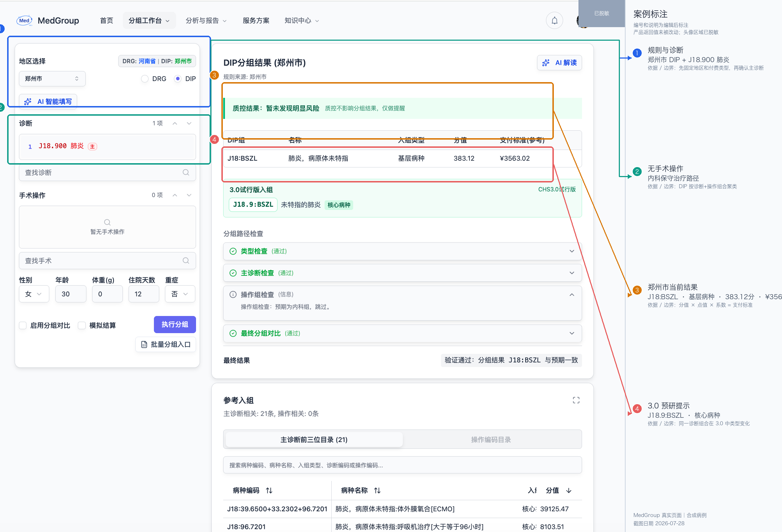Click the MedGroup logo icon

click(x=24, y=20)
